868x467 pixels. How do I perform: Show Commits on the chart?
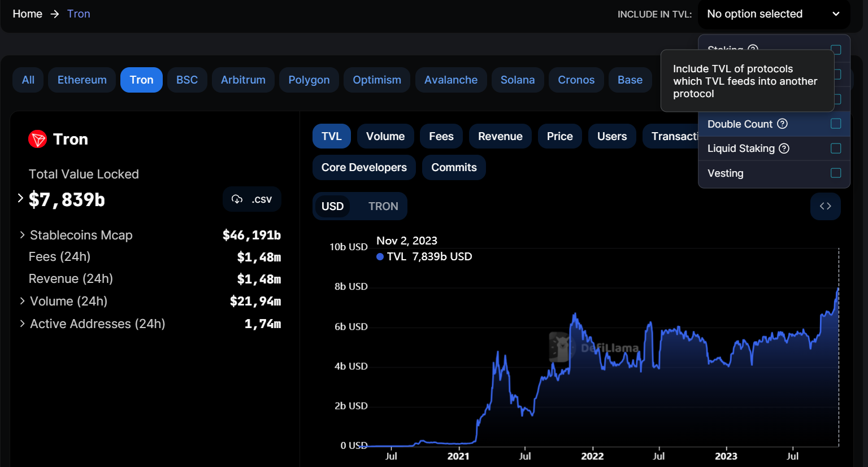454,167
